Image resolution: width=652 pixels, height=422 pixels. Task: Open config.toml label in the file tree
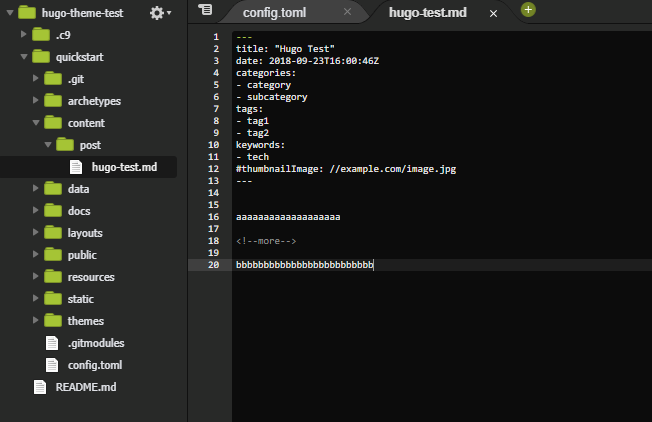pyautogui.click(x=95, y=365)
